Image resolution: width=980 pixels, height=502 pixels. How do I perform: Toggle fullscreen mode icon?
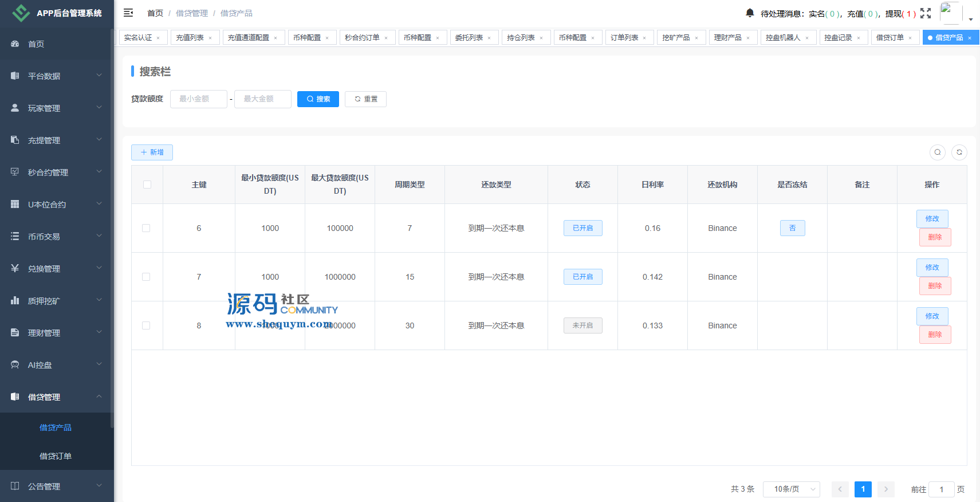pyautogui.click(x=926, y=13)
